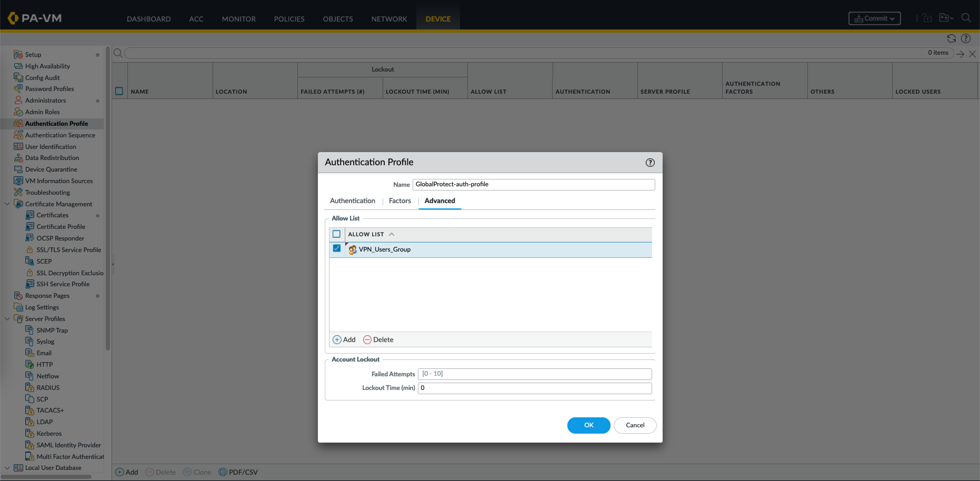Open RADIUS server profile in sidebar

point(48,388)
